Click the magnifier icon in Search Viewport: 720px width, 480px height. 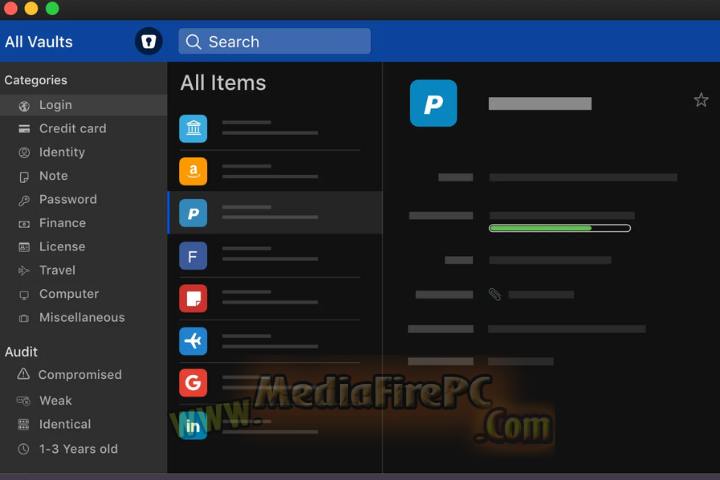tap(193, 42)
